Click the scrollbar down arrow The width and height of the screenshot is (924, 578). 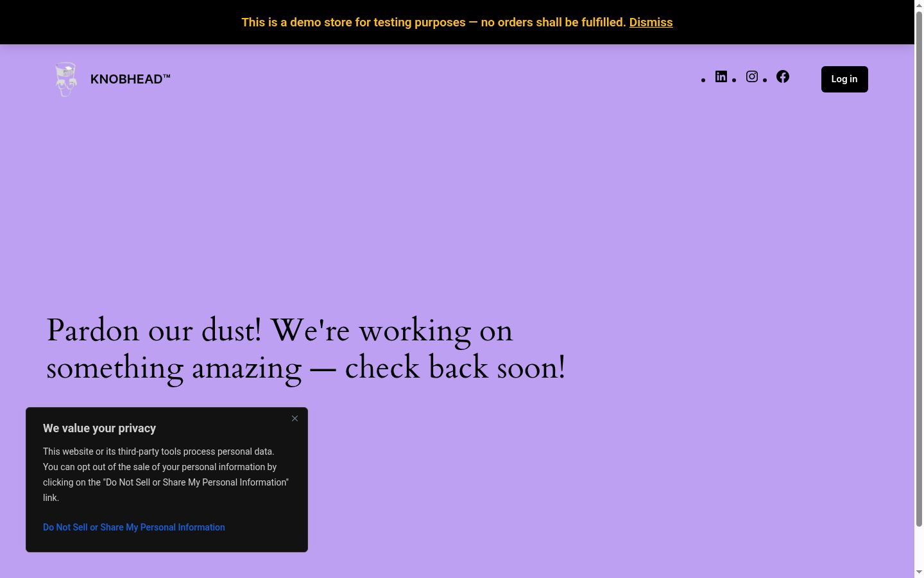[919, 572]
